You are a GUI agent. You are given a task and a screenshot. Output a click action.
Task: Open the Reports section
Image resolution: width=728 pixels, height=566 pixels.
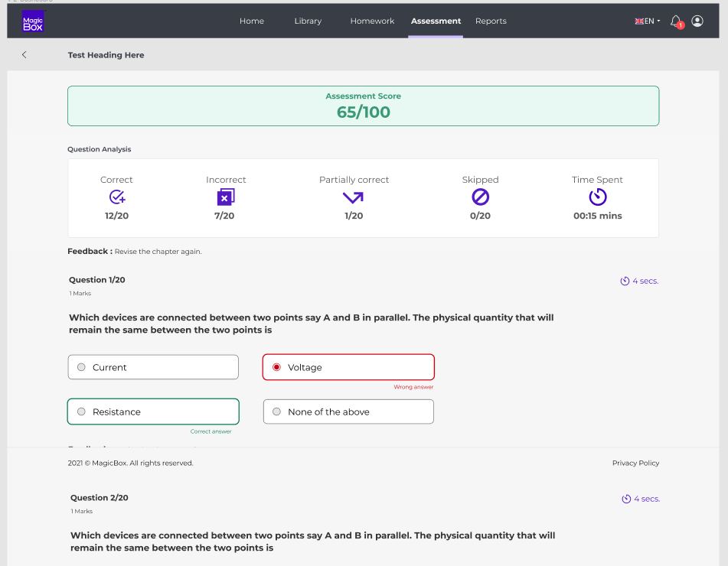click(x=491, y=21)
